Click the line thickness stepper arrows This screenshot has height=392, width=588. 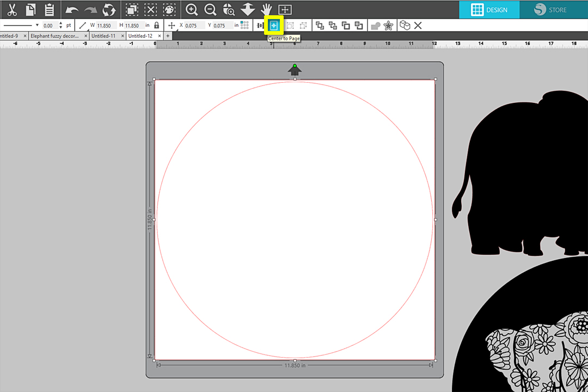tap(61, 26)
